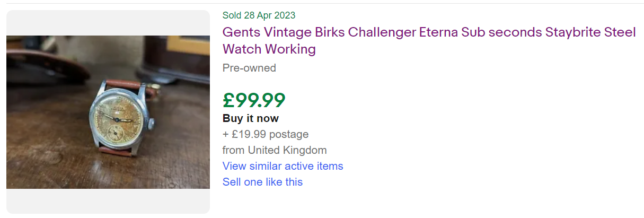
Task: Click the 'Buy it now' label
Action: pyautogui.click(x=250, y=118)
